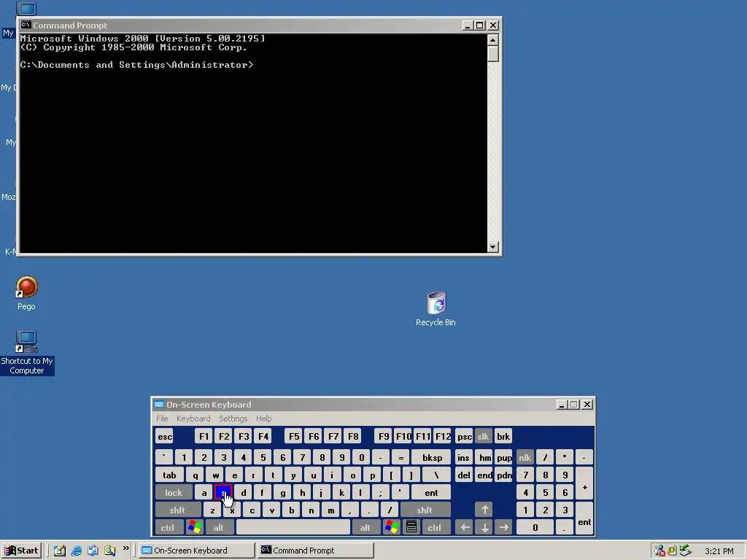Open the Settings menu of On-Screen Keyboard
Screen dimensions: 747x560
[233, 419]
